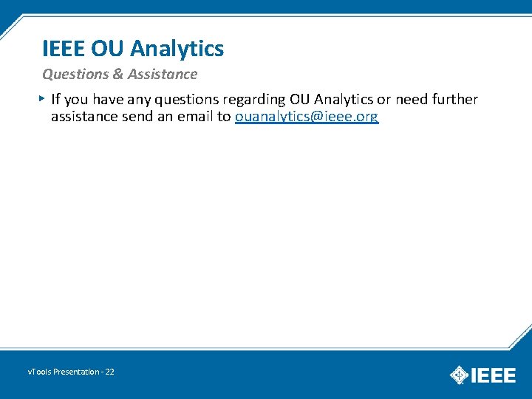Click the IEEE diamond emblem icon
The height and width of the screenshot is (399, 532).
[x=459, y=375]
